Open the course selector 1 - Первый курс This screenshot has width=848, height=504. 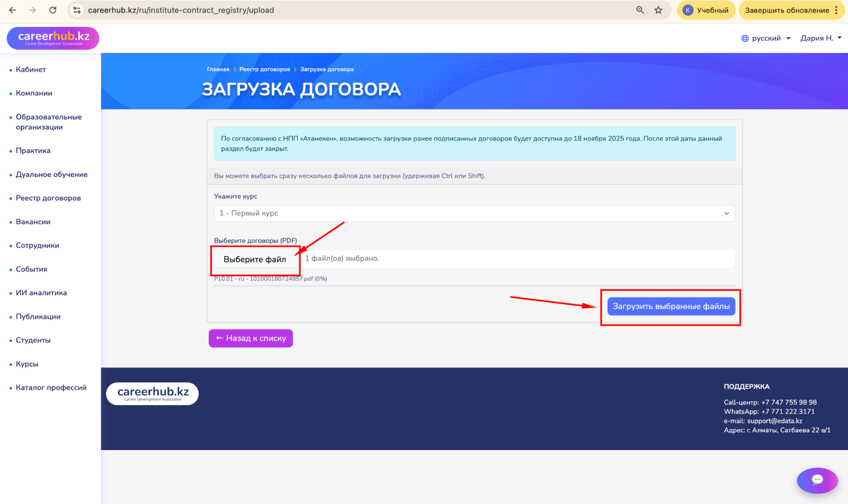point(474,213)
